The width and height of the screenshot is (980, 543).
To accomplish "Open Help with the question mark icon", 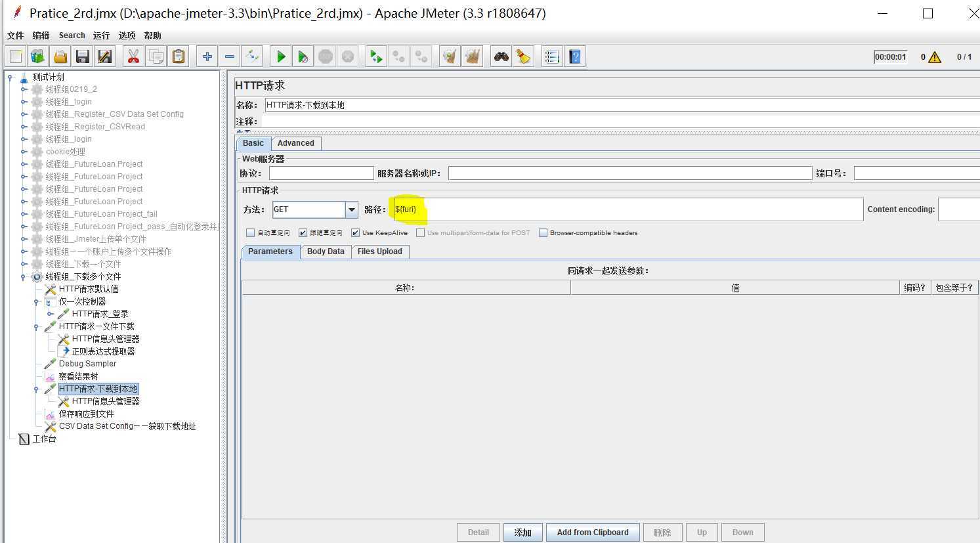I will click(575, 56).
